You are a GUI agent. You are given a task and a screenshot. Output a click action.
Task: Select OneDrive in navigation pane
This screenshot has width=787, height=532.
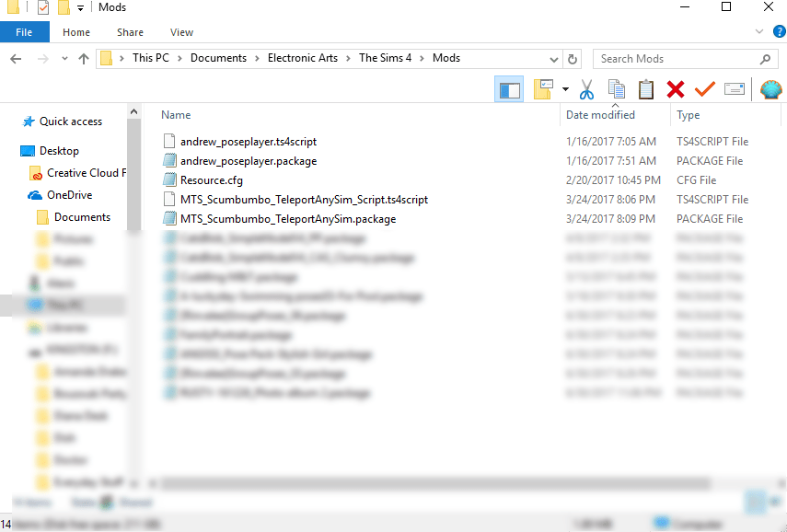click(70, 195)
